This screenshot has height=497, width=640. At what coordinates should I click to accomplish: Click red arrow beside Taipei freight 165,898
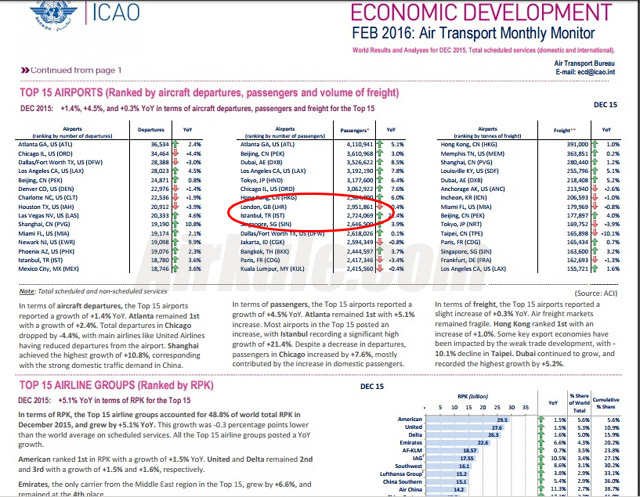coord(595,233)
